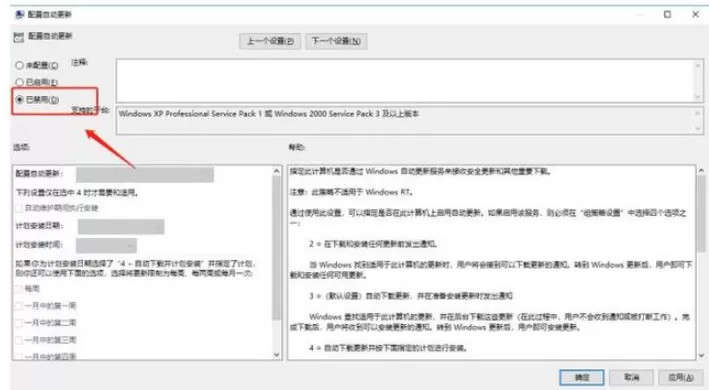Click down arrow of supported platform scrollbar
The image size is (709, 390).
point(698,129)
